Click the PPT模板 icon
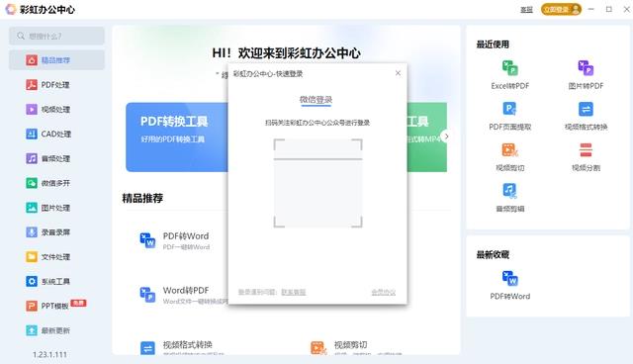The image size is (633, 364). (32, 306)
